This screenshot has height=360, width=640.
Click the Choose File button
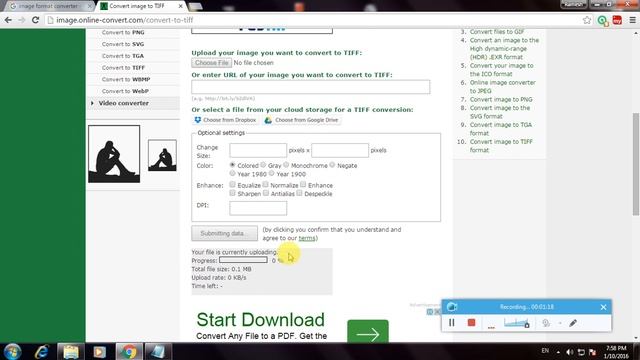[x=211, y=63]
